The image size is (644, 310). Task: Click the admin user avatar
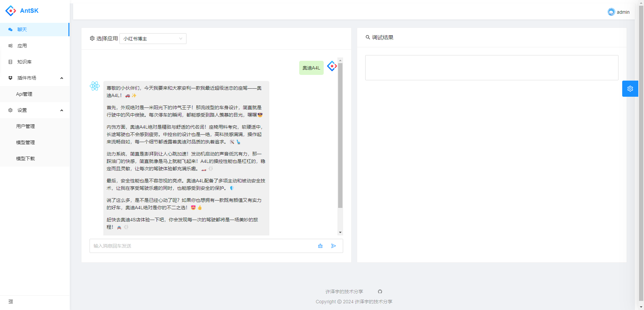611,11
